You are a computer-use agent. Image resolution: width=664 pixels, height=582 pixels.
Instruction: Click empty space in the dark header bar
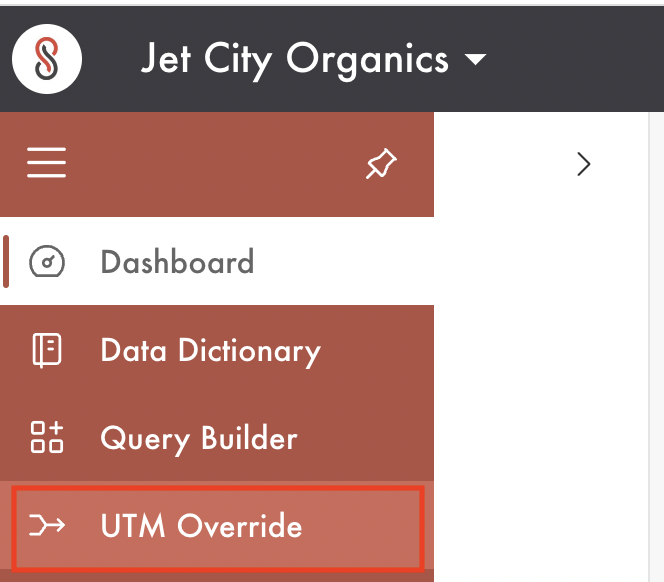click(576, 59)
